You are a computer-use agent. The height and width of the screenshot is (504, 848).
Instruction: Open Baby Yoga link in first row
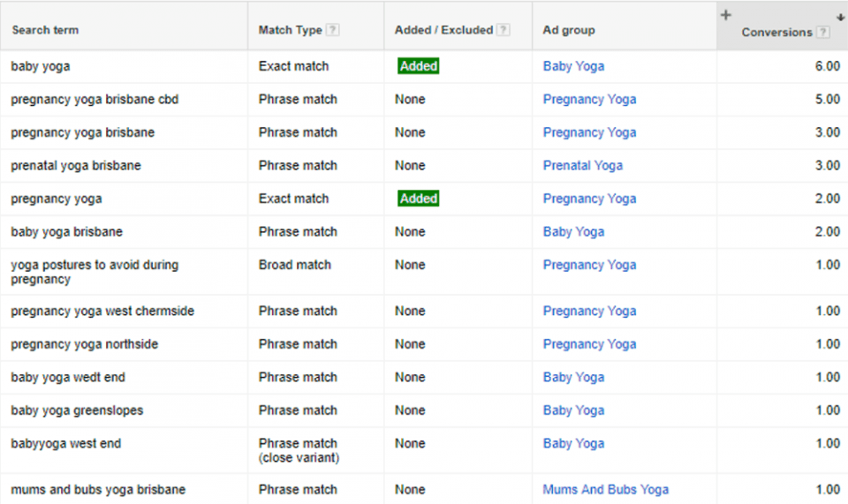[573, 66]
